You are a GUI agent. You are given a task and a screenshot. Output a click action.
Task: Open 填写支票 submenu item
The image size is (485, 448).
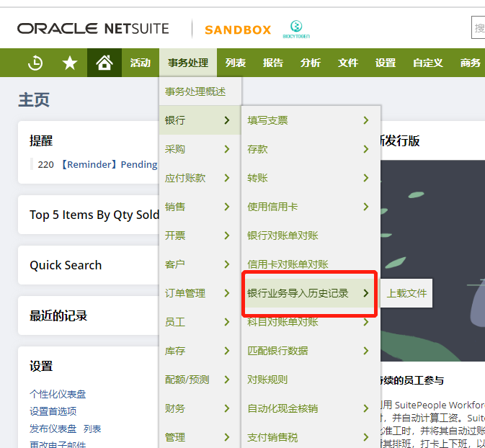click(311, 120)
